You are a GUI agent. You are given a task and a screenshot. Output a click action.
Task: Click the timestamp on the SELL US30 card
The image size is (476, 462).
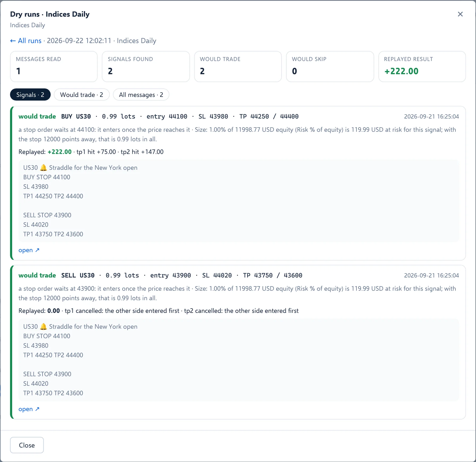click(x=431, y=275)
